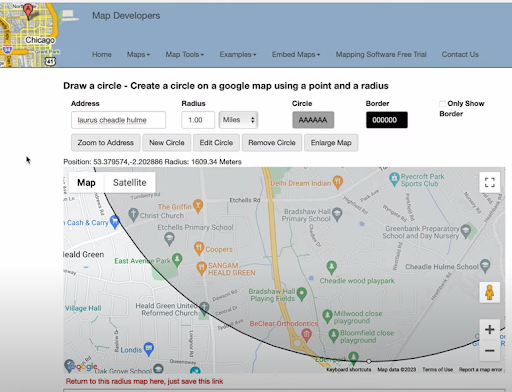Click the Cheadle Hulme School marker

tap(485, 266)
